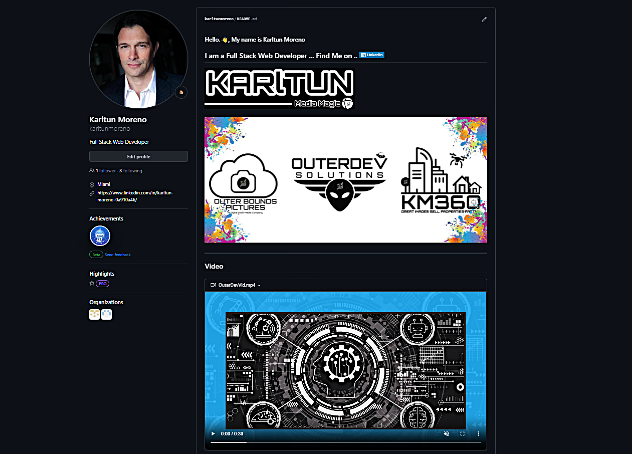Image resolution: width=632 pixels, height=454 pixels.
Task: Unmute the video audio
Action: tap(446, 434)
